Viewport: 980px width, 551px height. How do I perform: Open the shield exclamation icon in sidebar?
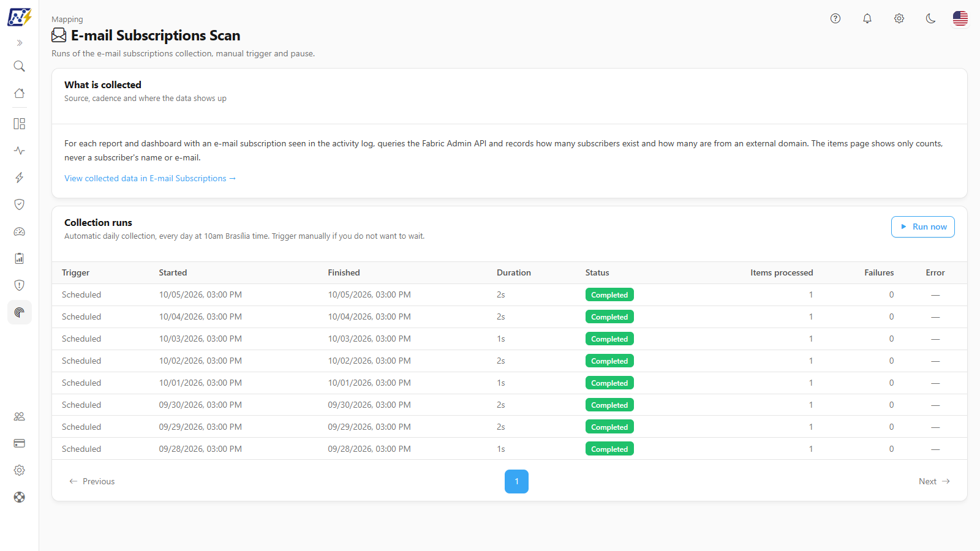tap(20, 285)
